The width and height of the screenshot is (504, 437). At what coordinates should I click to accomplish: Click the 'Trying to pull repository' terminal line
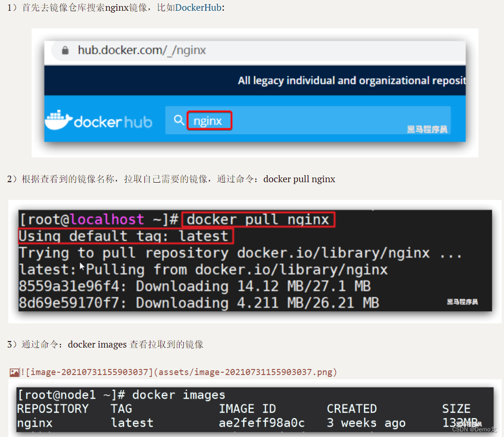241,253
